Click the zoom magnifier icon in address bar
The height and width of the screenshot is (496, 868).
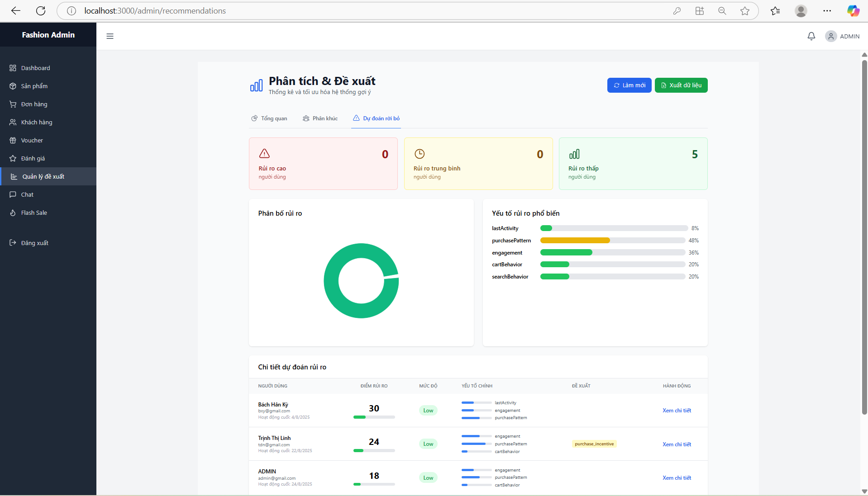[x=722, y=11]
